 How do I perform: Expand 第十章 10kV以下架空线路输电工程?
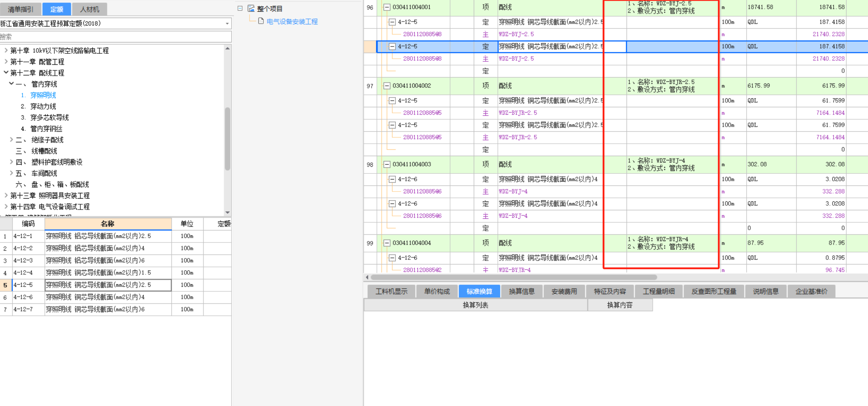[x=6, y=51]
